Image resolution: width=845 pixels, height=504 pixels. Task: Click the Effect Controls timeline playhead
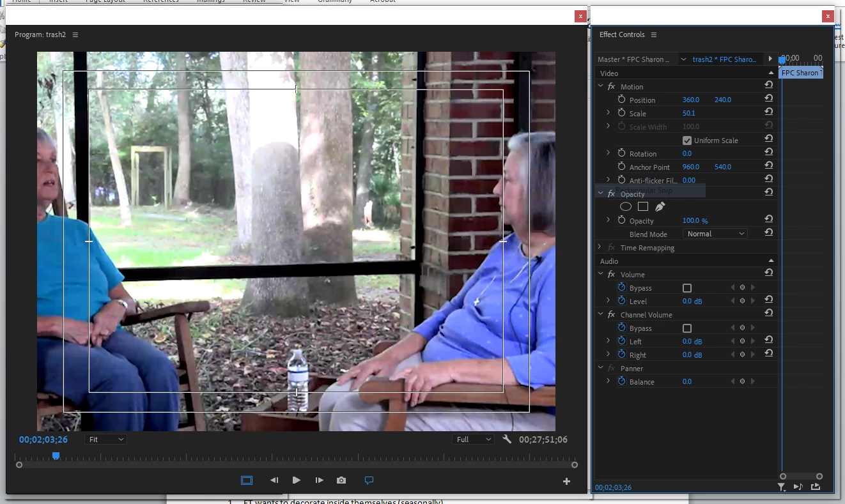782,59
